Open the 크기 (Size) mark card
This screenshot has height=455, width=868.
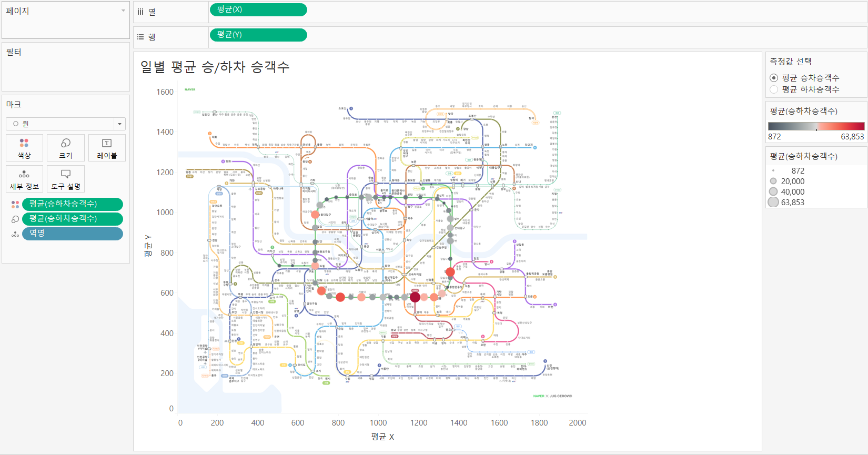66,148
